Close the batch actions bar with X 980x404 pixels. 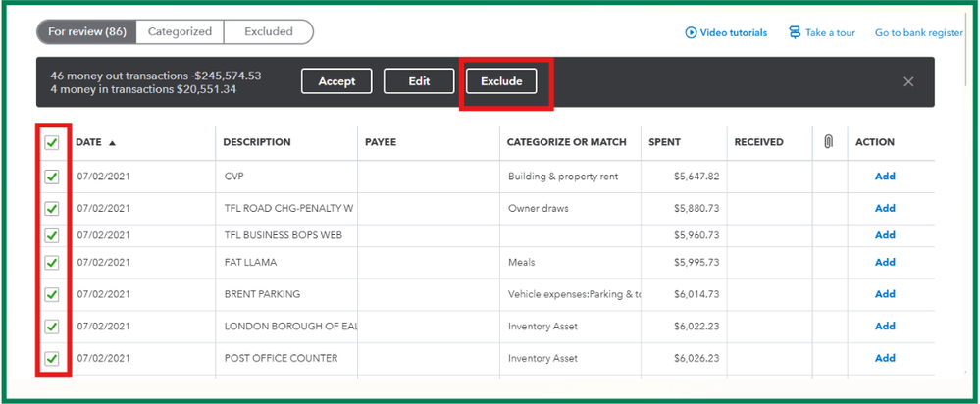click(x=908, y=81)
